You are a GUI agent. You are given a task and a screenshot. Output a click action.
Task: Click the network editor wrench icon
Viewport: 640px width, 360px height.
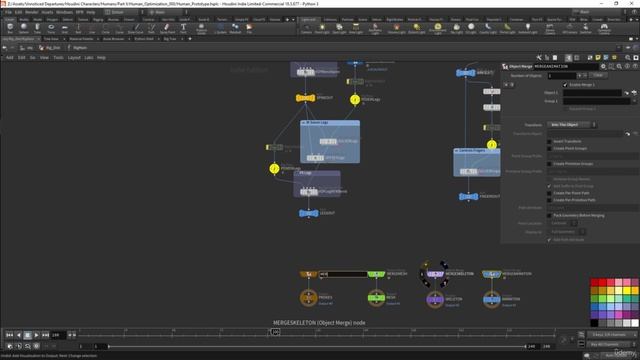(539, 58)
